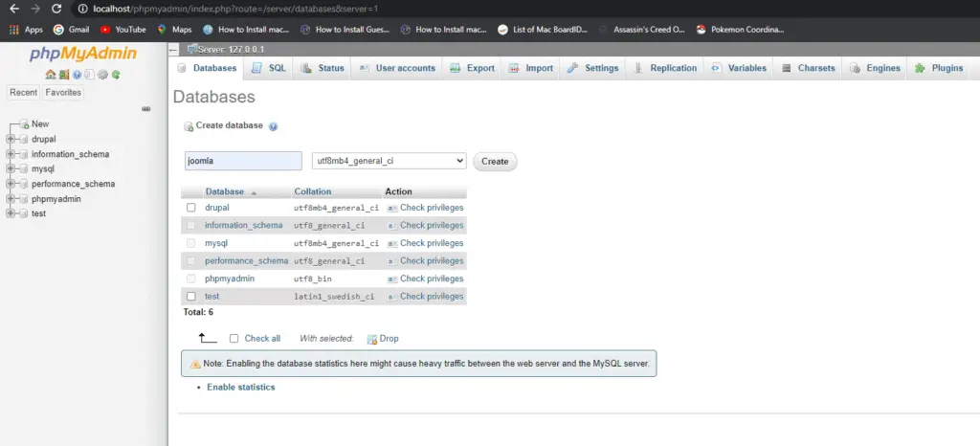Open the List of Mac BoardID bookmark

(543, 30)
